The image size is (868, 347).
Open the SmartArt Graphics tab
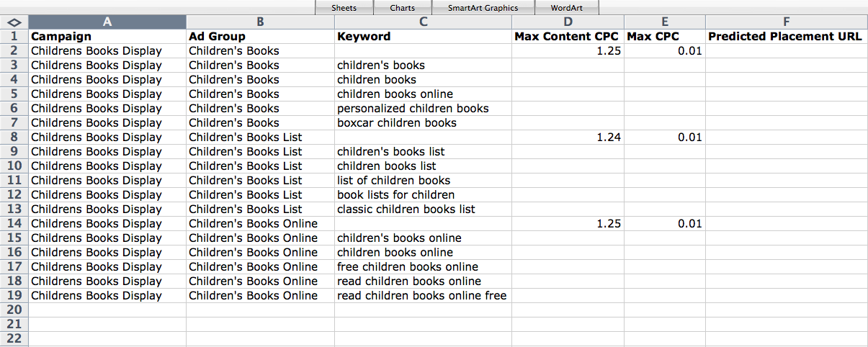click(x=482, y=8)
